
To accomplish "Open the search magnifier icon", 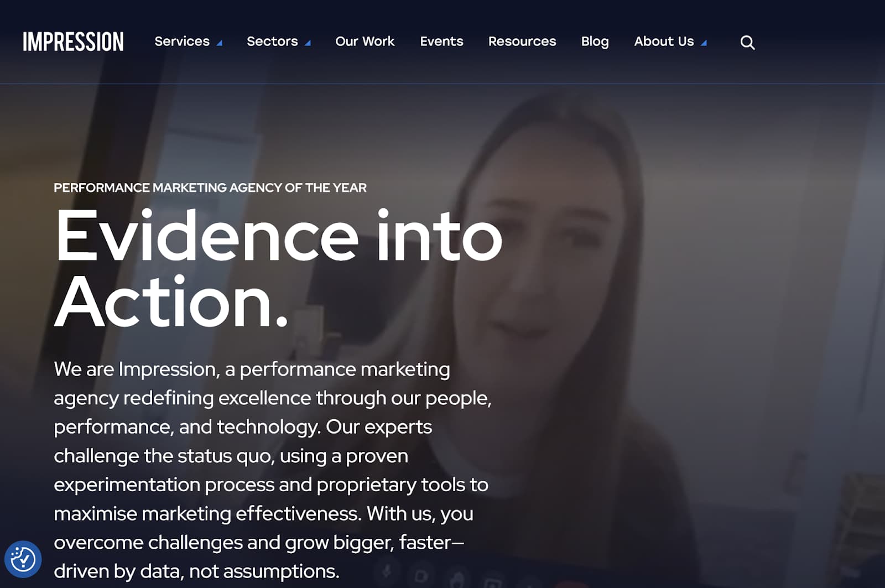I will (747, 43).
